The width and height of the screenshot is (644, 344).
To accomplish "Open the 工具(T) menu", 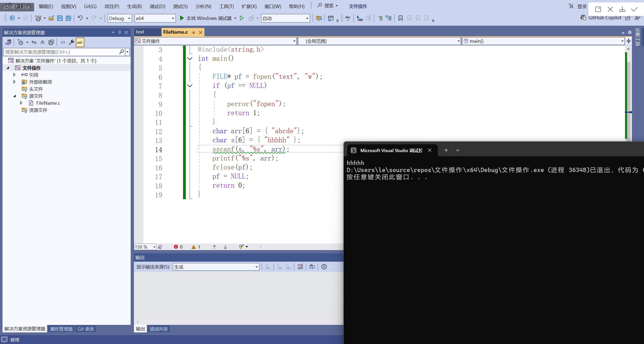I will pos(226,6).
